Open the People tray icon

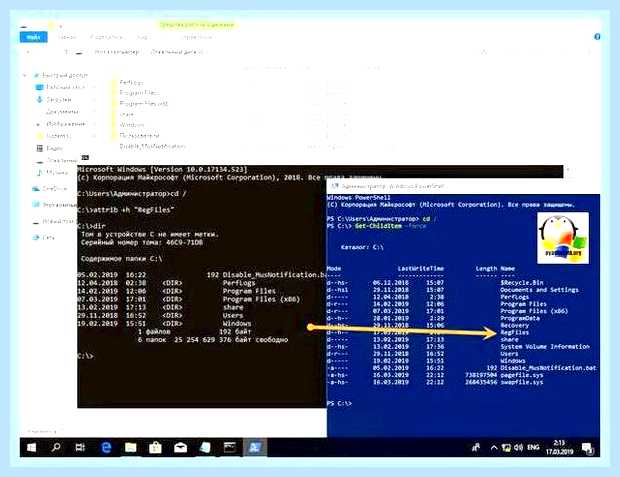(x=476, y=447)
